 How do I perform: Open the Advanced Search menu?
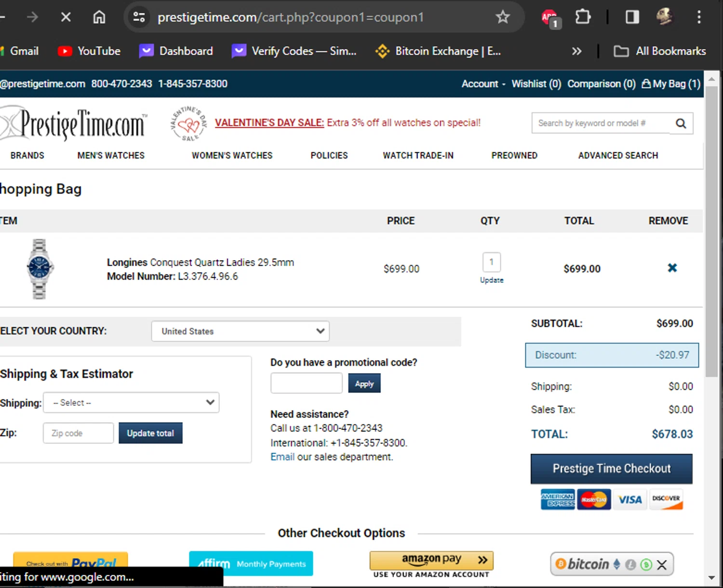[618, 155]
